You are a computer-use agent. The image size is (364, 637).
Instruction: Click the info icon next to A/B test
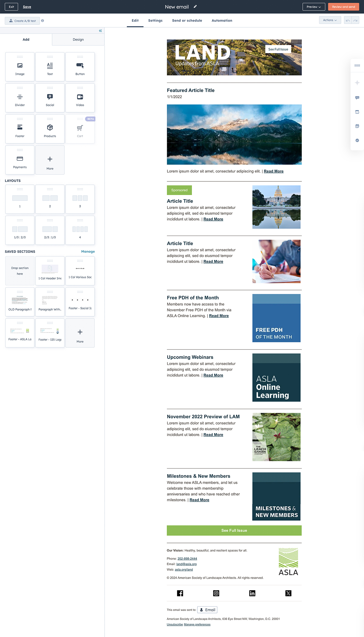pyautogui.click(x=42, y=21)
